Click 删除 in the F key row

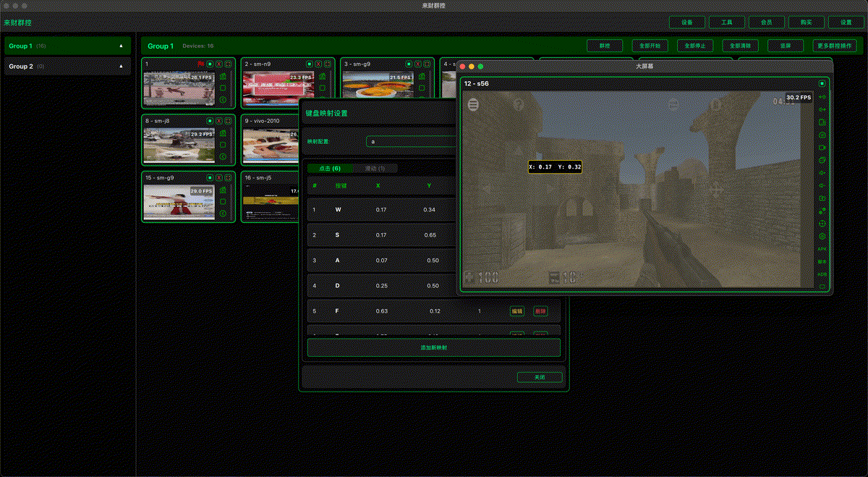point(540,311)
